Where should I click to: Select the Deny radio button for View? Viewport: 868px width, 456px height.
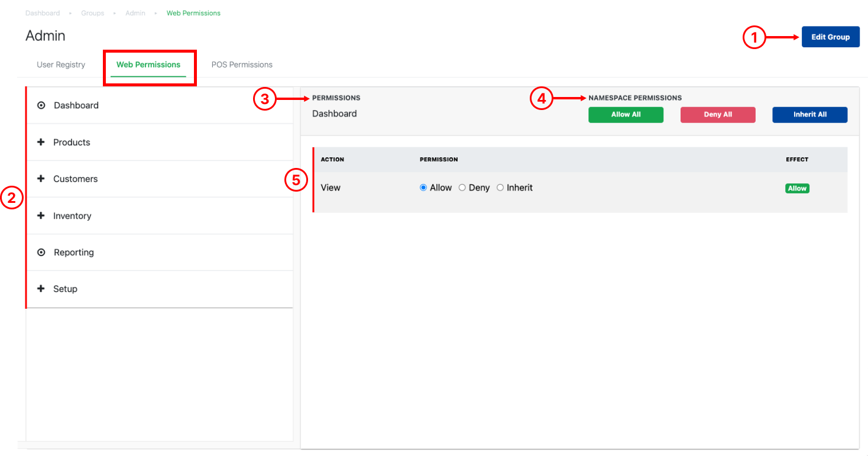tap(462, 187)
